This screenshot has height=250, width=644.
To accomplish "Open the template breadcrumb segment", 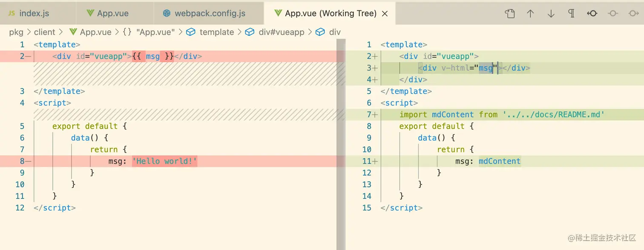I will point(217,32).
